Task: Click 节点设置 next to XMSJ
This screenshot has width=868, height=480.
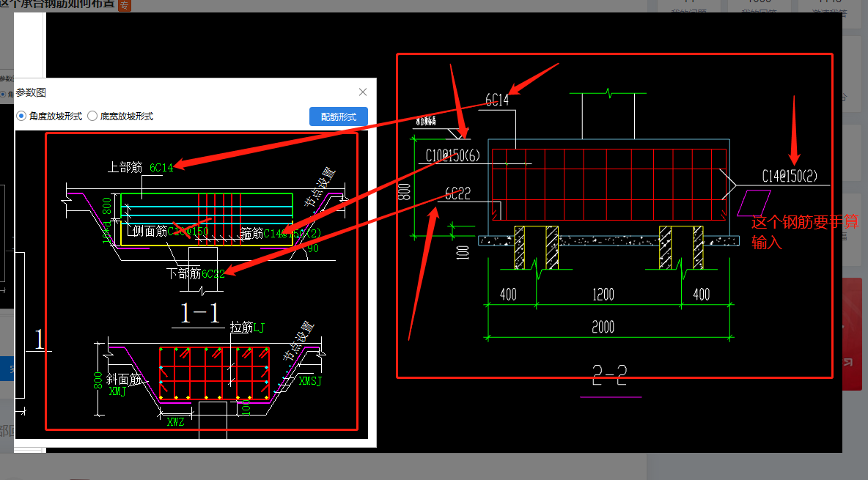Action: (299, 341)
